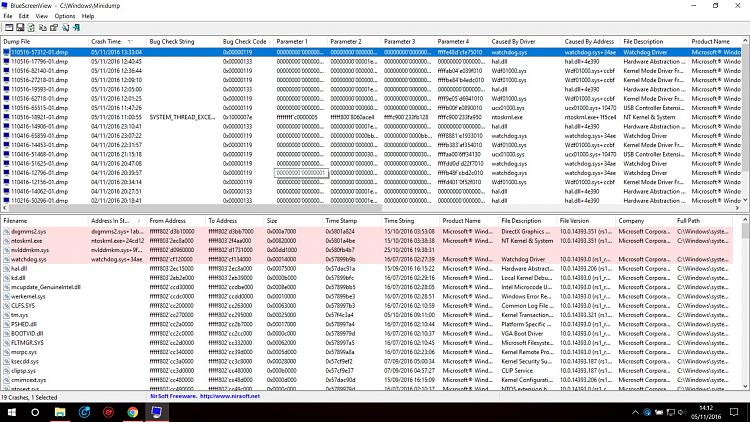
Task: Open File Explorer from the taskbar
Action: pyautogui.click(x=60, y=412)
